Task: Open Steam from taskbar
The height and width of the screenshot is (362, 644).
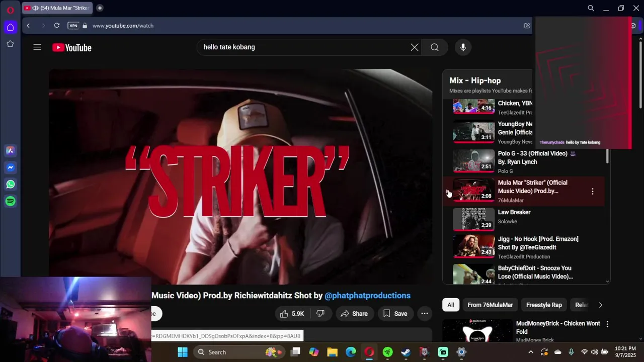Action: [x=406, y=352]
